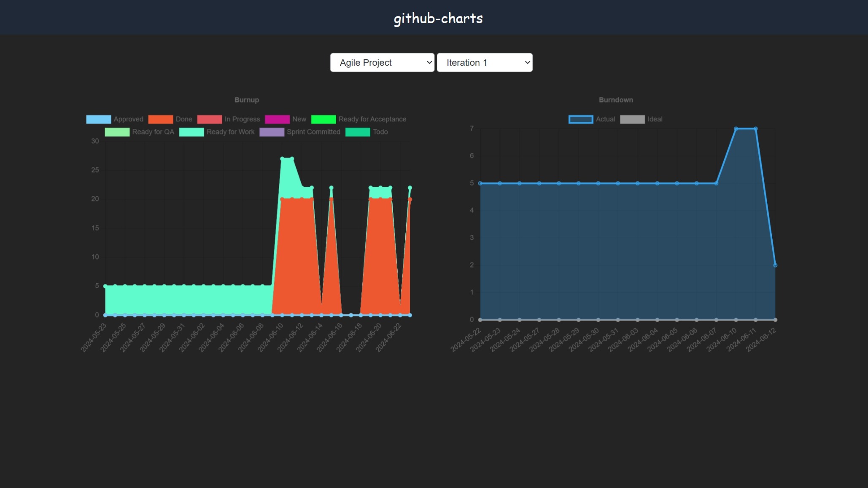Click the Burndown chart title

click(615, 100)
